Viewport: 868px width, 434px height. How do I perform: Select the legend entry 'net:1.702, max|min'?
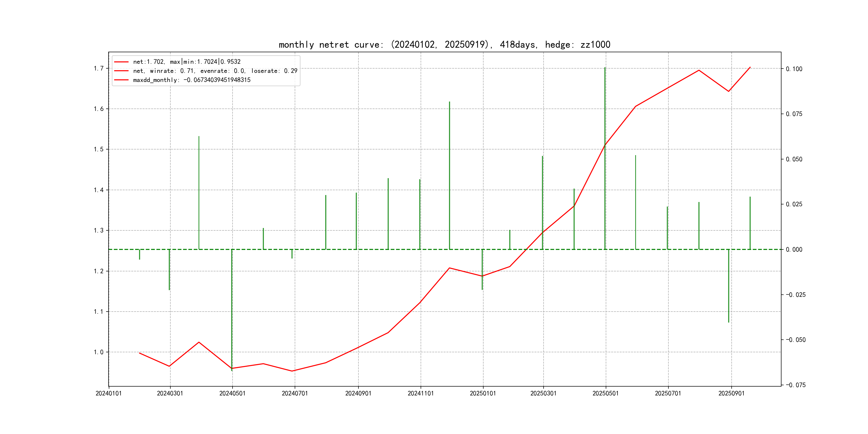(187, 62)
